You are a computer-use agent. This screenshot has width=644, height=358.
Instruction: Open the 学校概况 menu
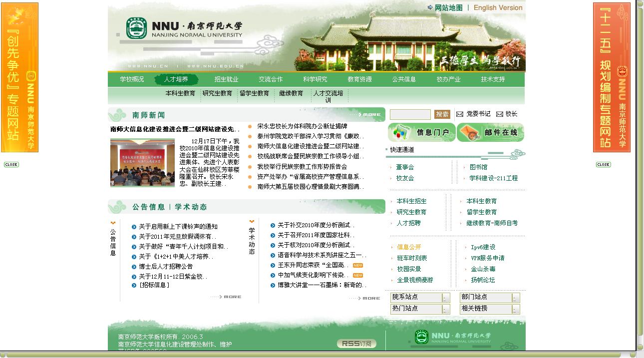point(132,79)
